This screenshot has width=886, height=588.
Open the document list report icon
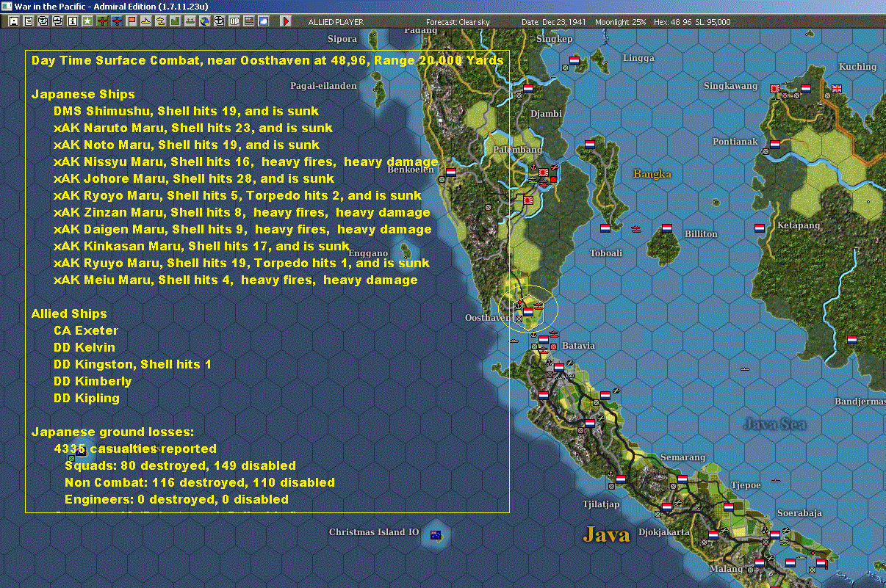[x=29, y=22]
